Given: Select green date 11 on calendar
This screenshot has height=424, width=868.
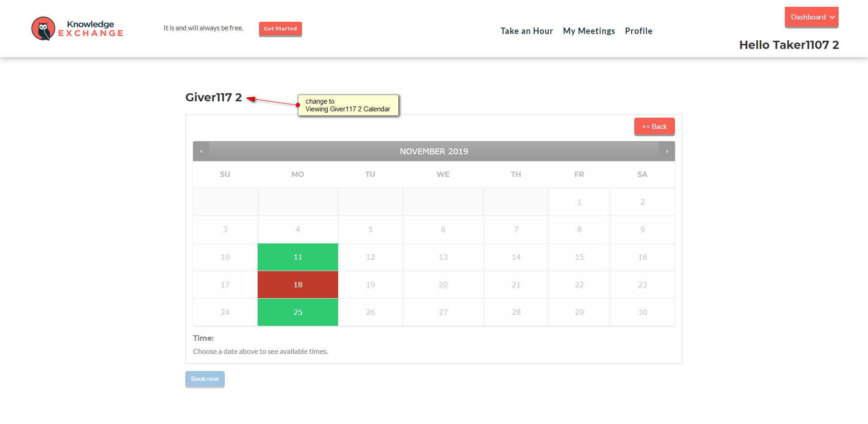Looking at the screenshot, I should click(x=298, y=257).
